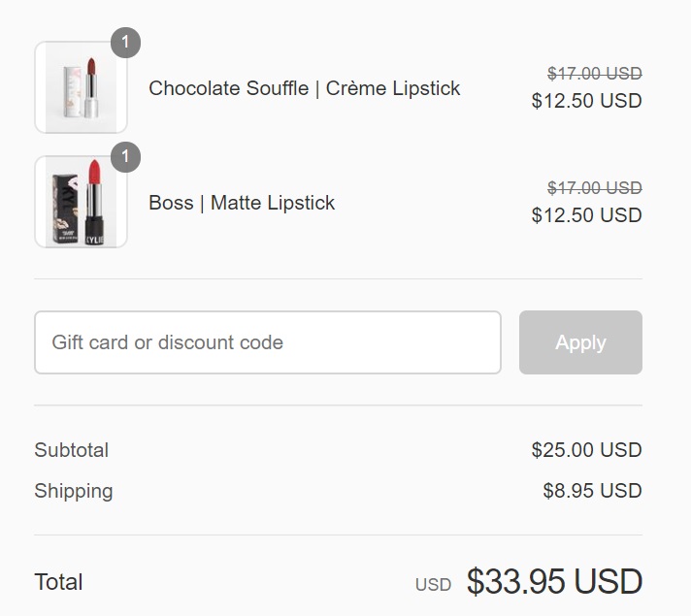This screenshot has height=616, width=691.
Task: Click the $12.50 sale price of Boss lipstick
Action: click(586, 215)
